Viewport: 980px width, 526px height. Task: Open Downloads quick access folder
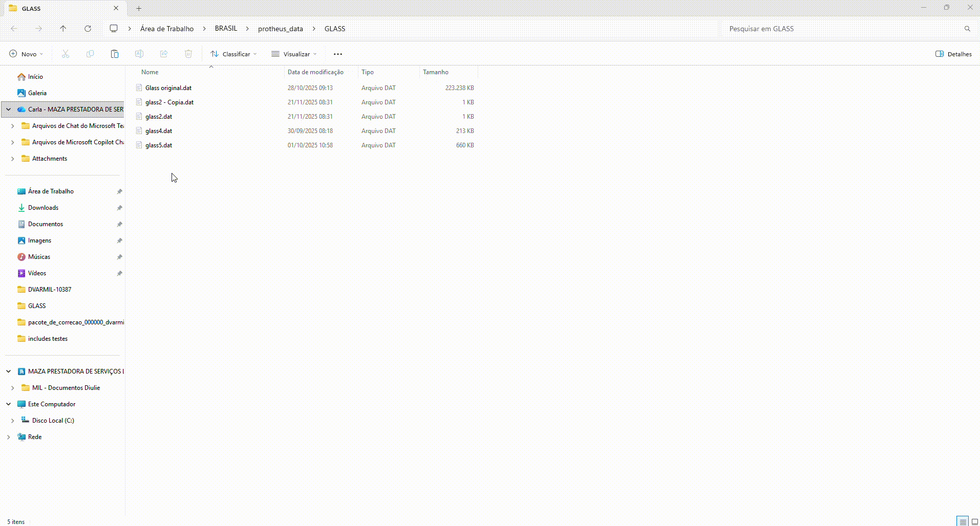click(43, 207)
